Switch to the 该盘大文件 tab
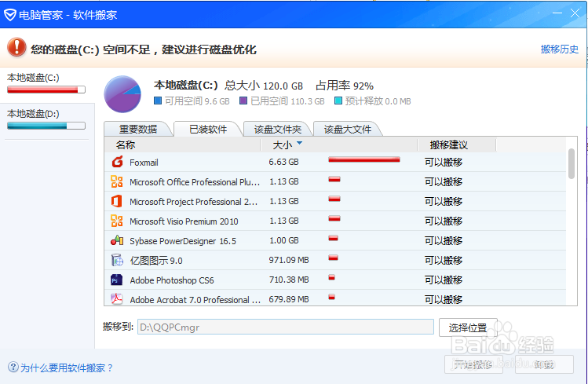 pyautogui.click(x=347, y=129)
